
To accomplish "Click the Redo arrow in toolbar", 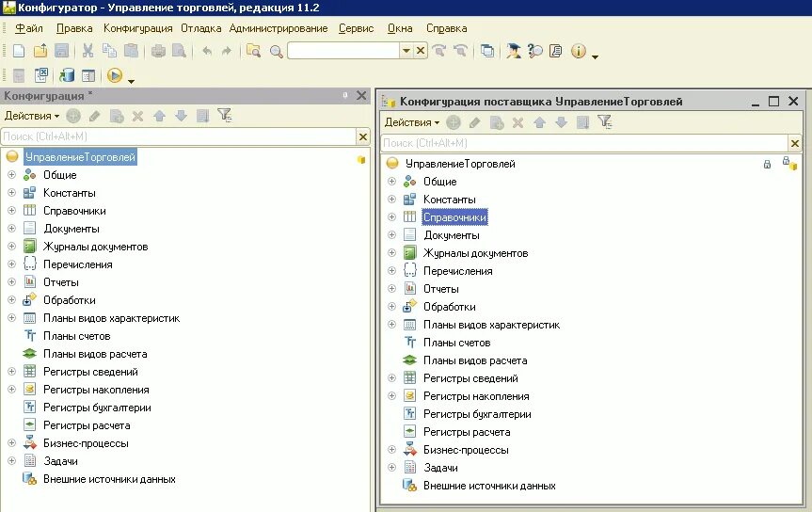I will point(227,51).
